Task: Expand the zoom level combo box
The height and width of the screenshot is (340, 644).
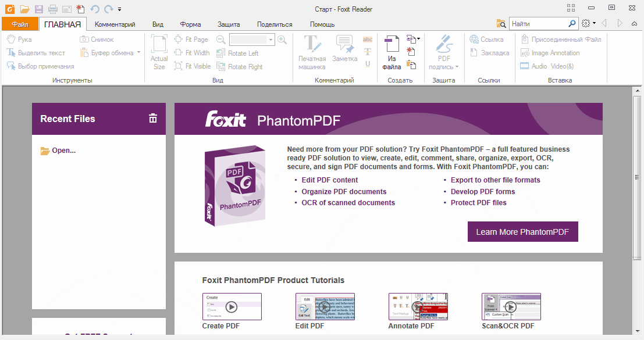Action: click(x=271, y=40)
